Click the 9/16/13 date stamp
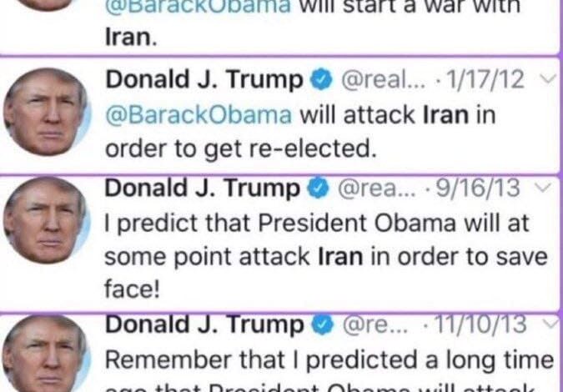The width and height of the screenshot is (563, 392). tap(478, 188)
